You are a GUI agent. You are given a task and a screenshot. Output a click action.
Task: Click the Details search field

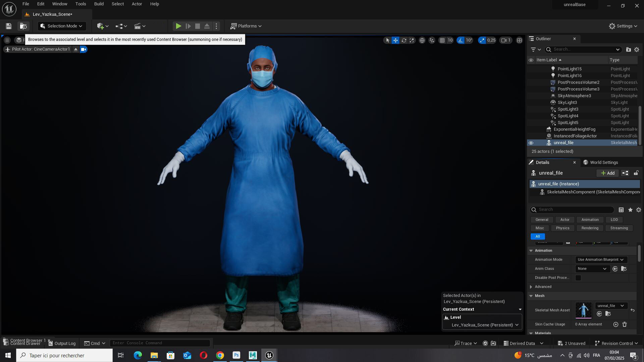point(572,210)
